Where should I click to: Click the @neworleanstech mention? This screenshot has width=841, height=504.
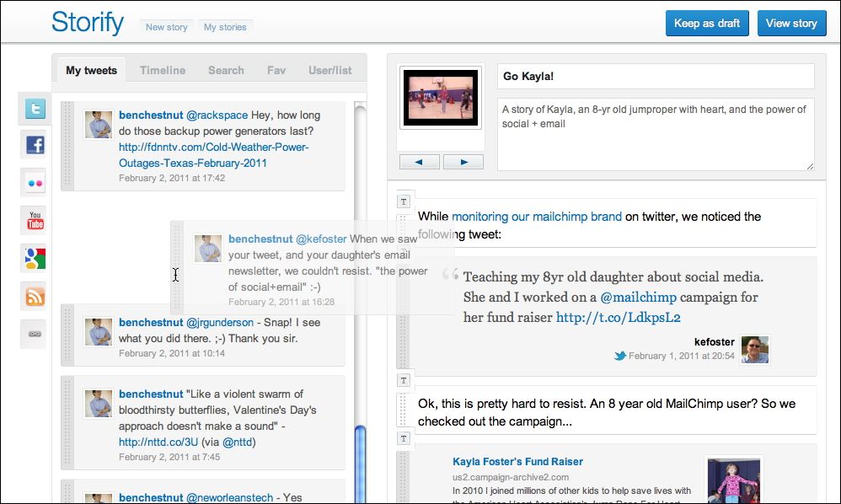pos(229,497)
